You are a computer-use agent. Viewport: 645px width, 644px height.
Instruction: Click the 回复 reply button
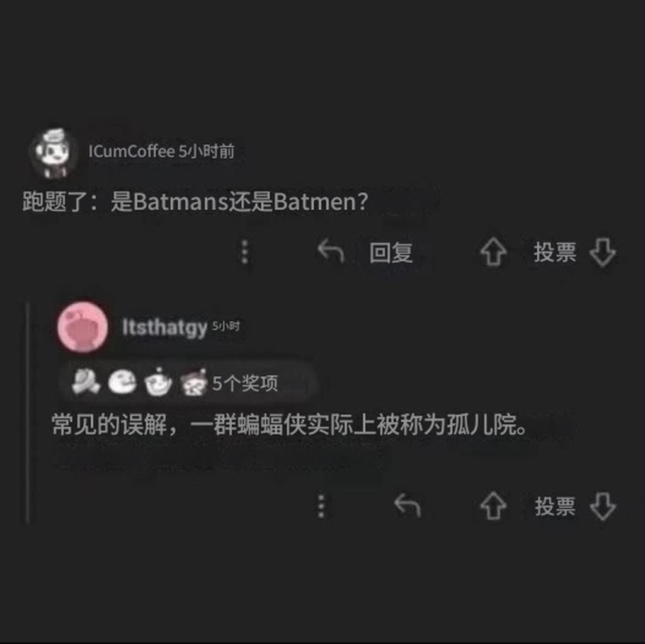coord(391,252)
